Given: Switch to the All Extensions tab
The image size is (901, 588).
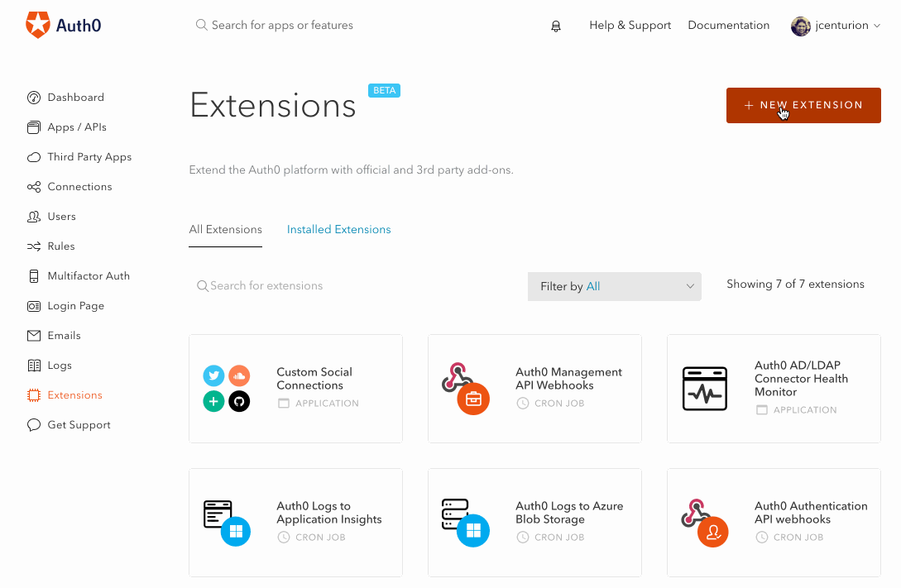Looking at the screenshot, I should [225, 230].
